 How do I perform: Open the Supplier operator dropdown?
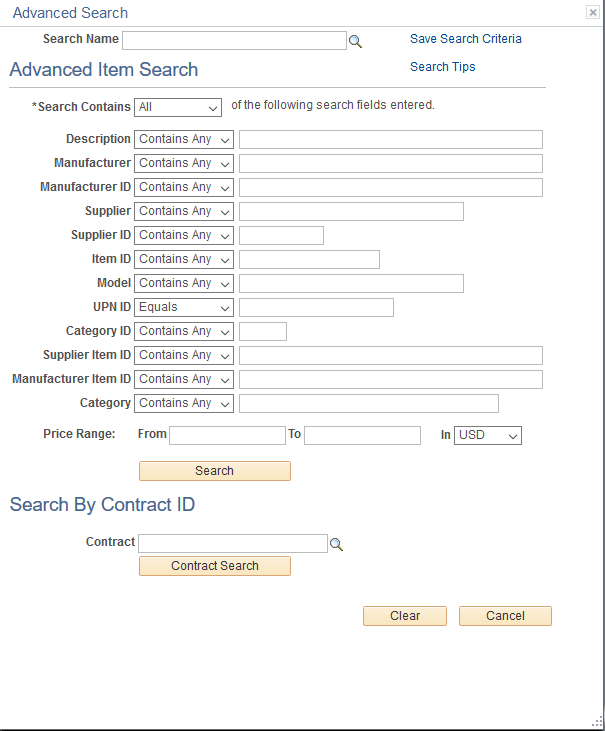184,211
